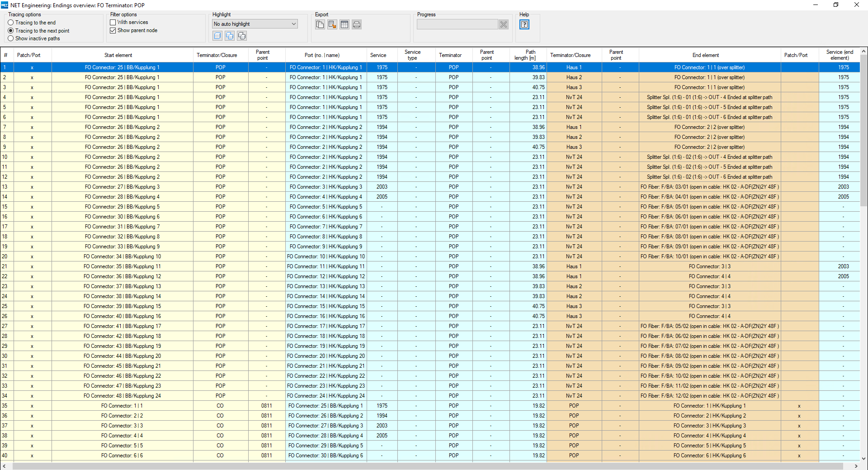Cancel progress with the X button
Screen dimensions: 868x470
[503, 24]
